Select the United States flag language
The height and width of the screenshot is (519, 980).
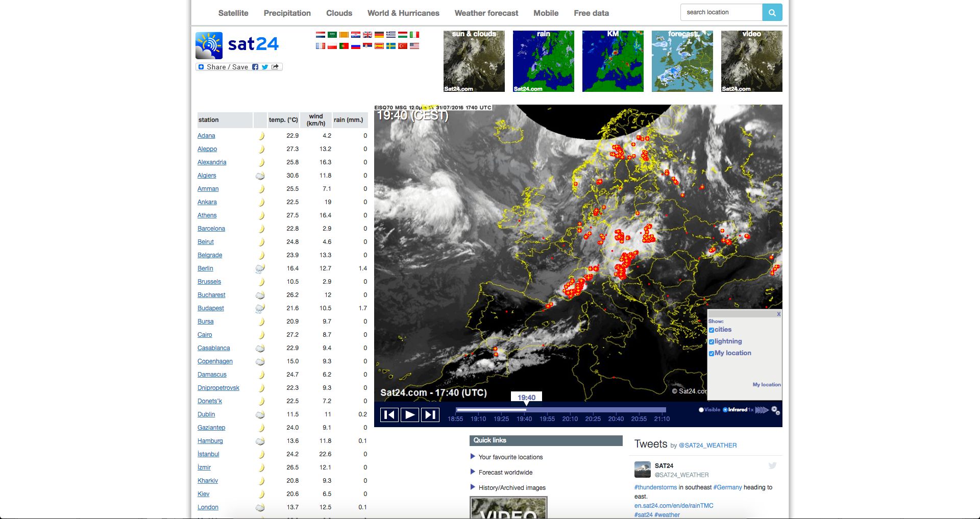click(414, 46)
